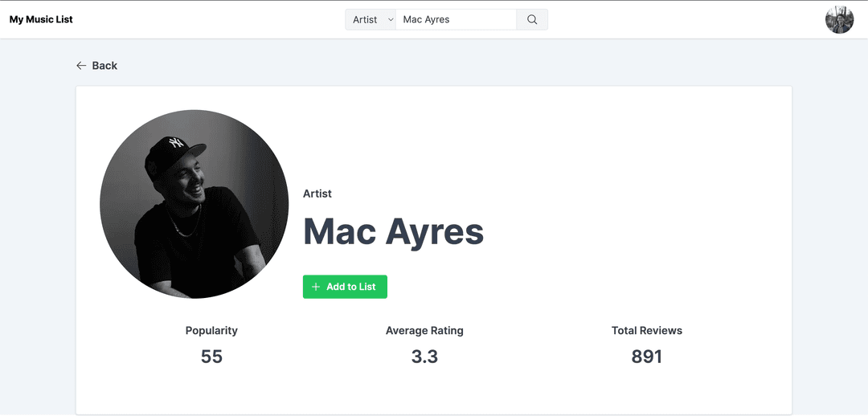Open the user profile avatar menu
The image size is (868, 416).
(839, 20)
